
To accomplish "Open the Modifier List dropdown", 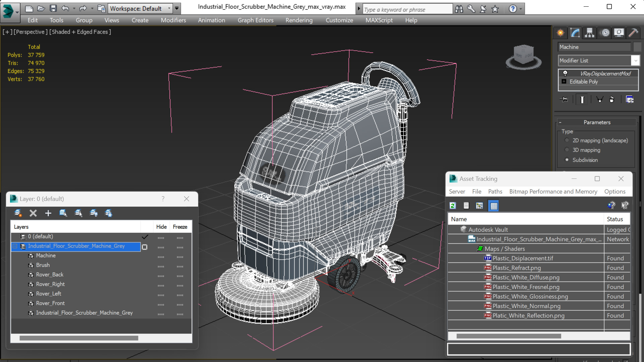I will pos(635,61).
